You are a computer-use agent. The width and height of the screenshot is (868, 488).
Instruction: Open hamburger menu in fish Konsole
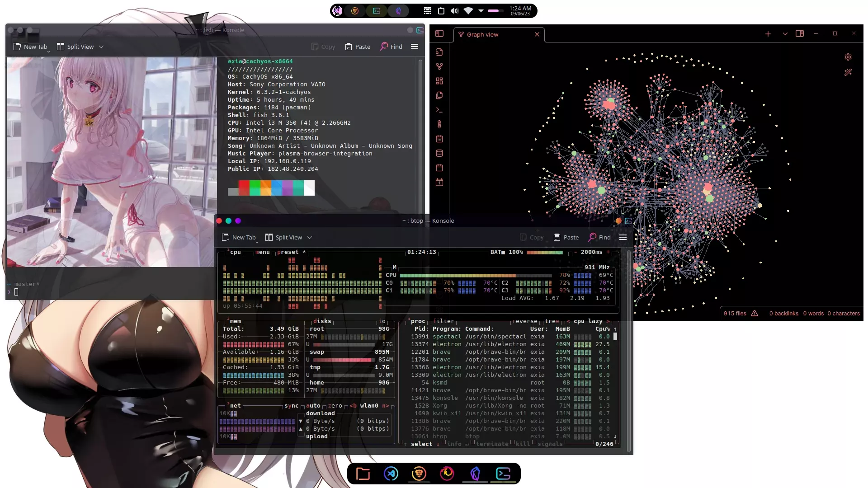coord(415,47)
